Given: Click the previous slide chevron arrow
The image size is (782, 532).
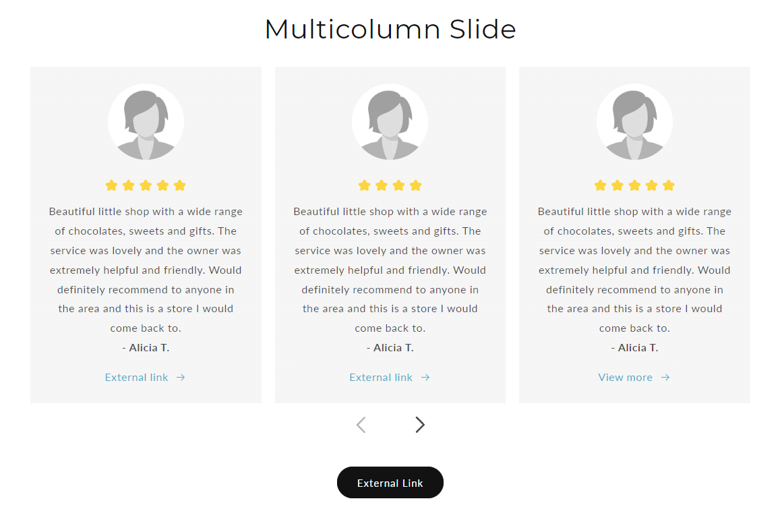Looking at the screenshot, I should (x=361, y=425).
